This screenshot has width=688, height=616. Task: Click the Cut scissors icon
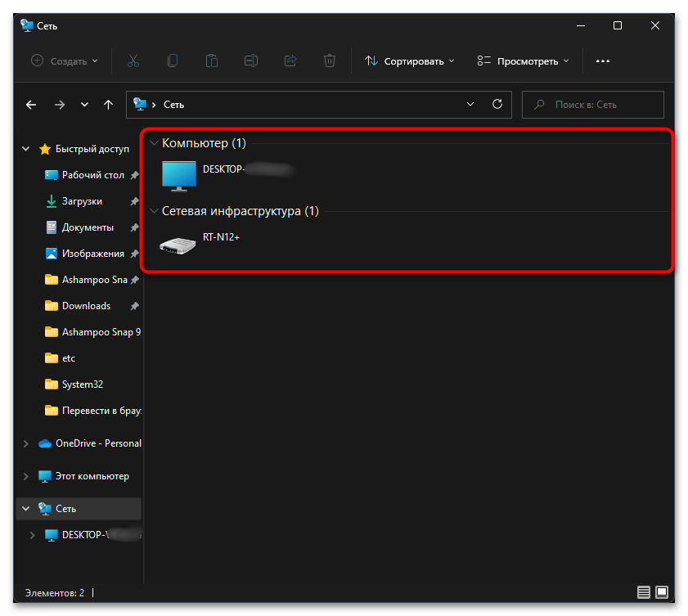pyautogui.click(x=133, y=61)
